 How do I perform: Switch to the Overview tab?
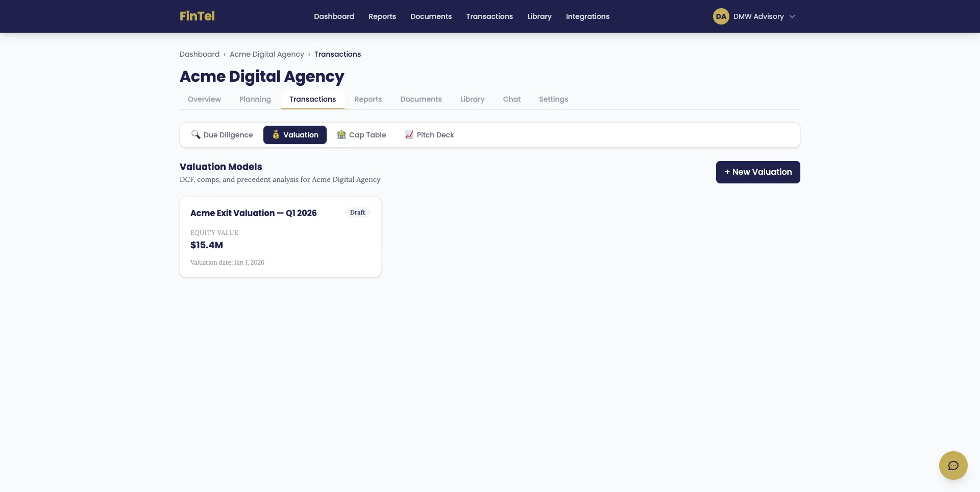(204, 99)
